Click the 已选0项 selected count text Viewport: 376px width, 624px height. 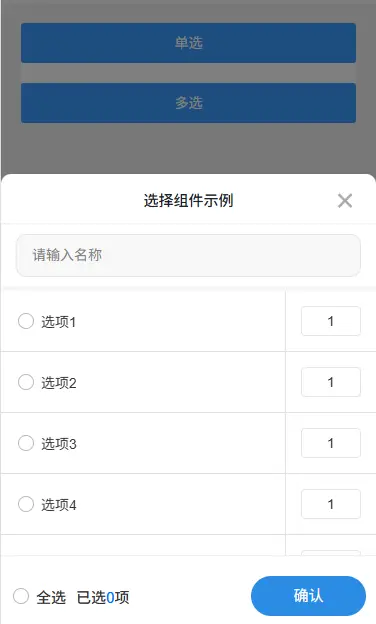click(103, 597)
